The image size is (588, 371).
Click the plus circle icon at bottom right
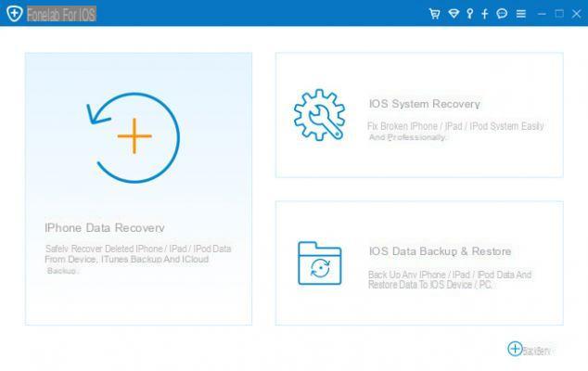coord(515,349)
